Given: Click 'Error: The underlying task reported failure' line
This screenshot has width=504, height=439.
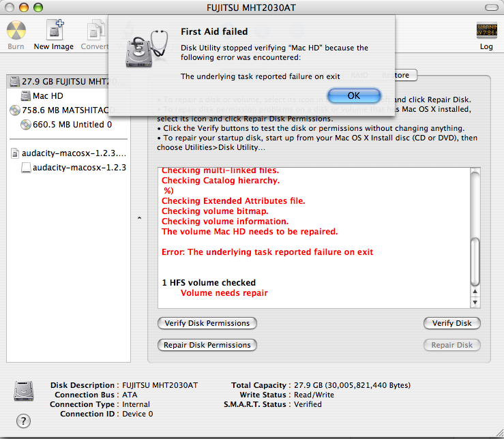Looking at the screenshot, I should pyautogui.click(x=267, y=252).
